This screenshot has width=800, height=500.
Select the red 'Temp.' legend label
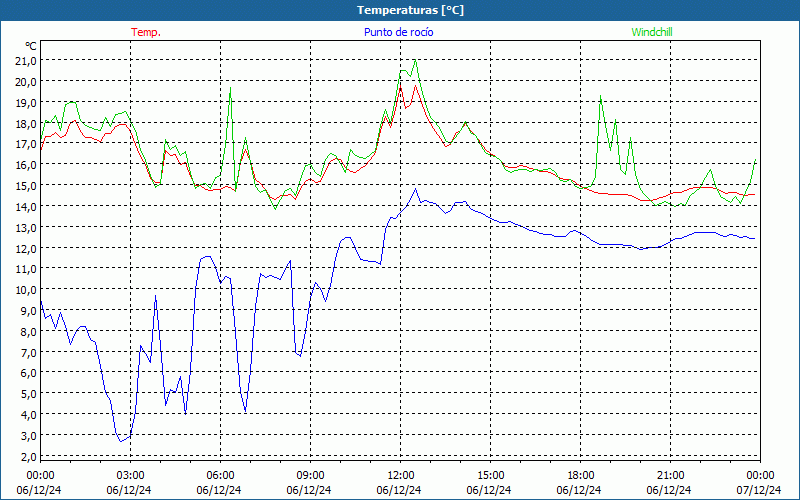coord(146,32)
